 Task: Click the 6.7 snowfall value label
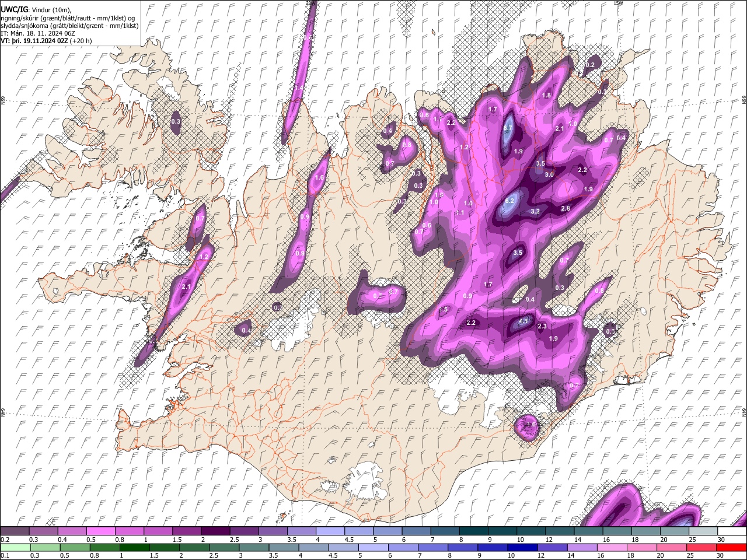tap(508, 128)
